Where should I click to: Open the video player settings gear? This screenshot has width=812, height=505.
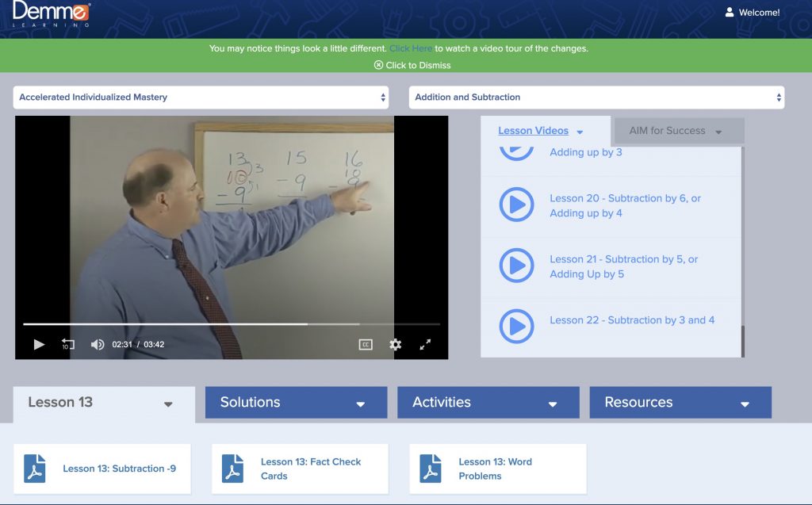pos(394,344)
